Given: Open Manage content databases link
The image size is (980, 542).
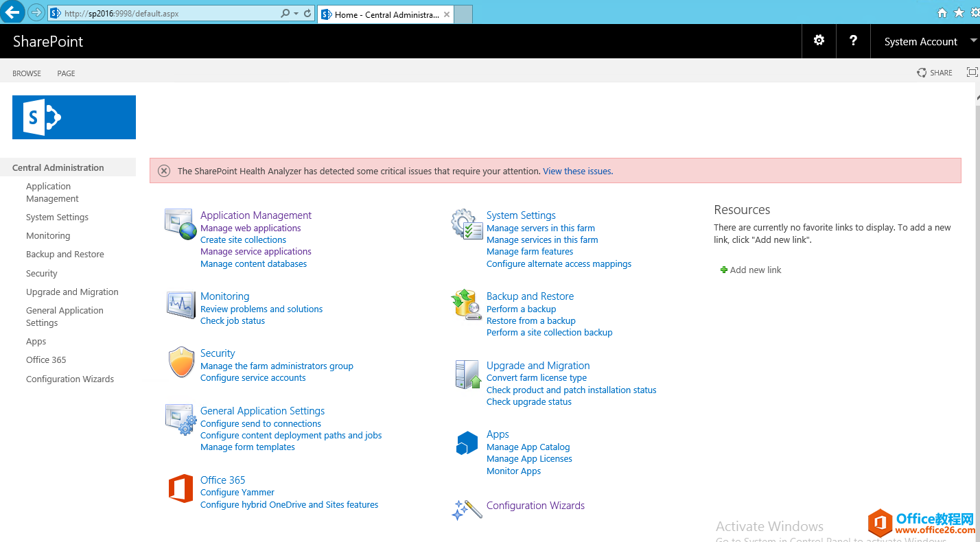Looking at the screenshot, I should tap(253, 263).
